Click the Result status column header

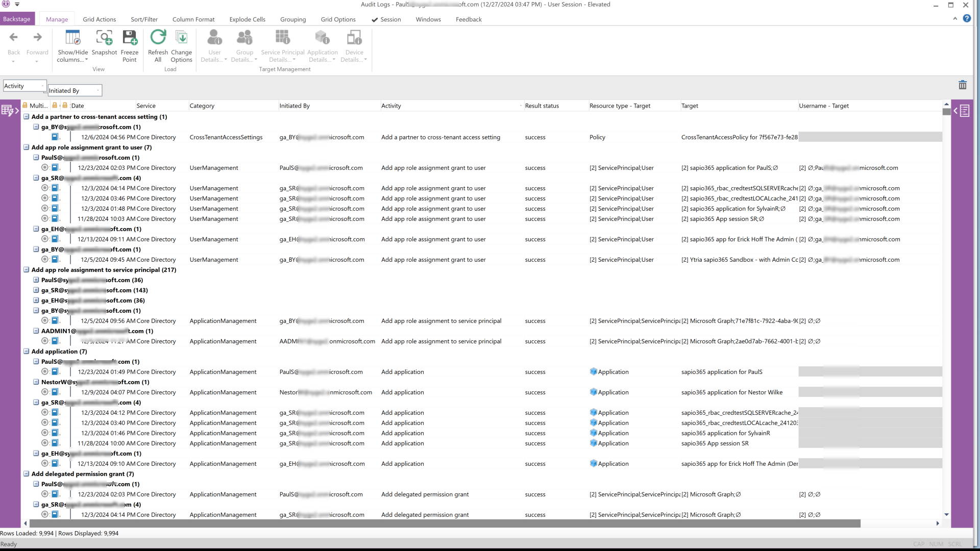click(x=542, y=106)
